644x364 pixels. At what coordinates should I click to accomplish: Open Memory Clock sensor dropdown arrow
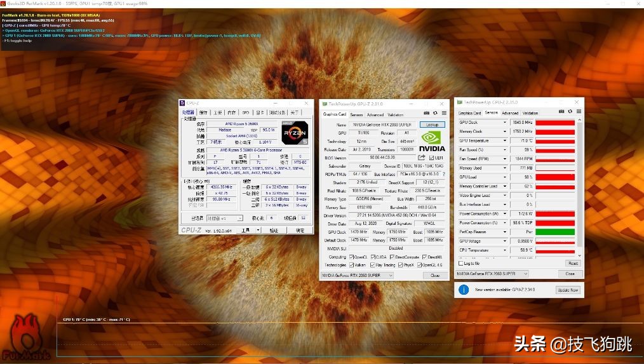pyautogui.click(x=505, y=131)
